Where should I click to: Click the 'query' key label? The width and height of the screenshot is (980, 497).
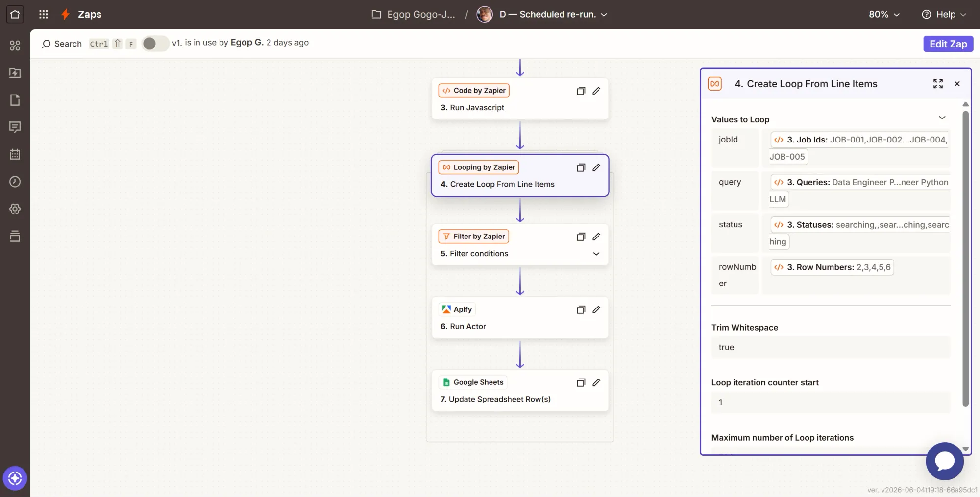[730, 182]
